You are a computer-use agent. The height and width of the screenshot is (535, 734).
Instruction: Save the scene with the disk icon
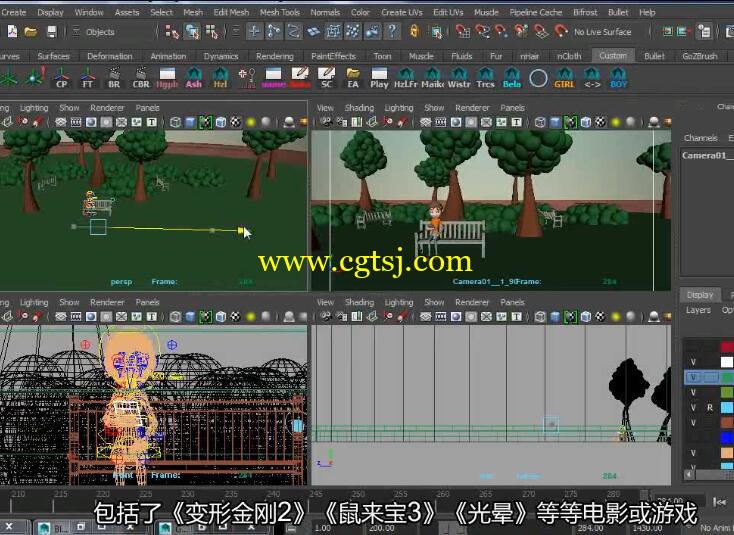tap(51, 31)
